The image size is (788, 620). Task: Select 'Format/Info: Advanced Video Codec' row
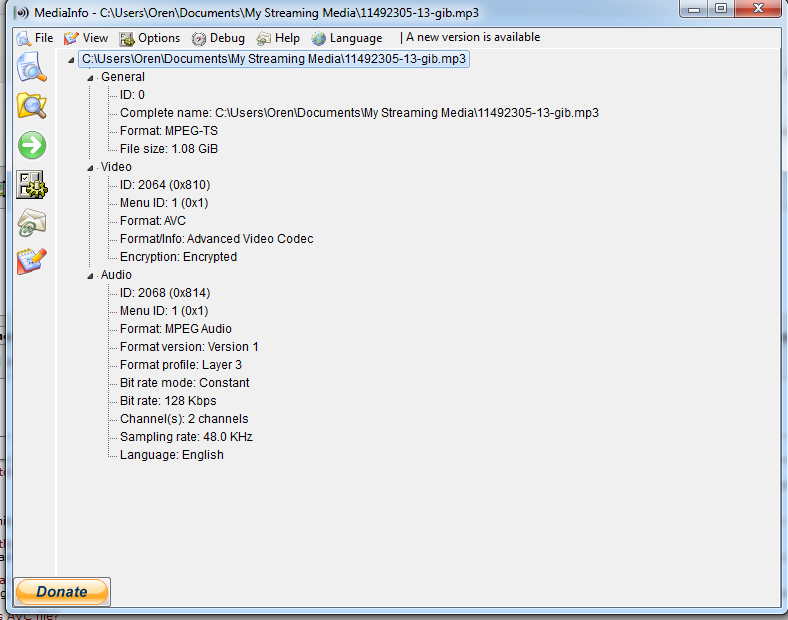[217, 239]
